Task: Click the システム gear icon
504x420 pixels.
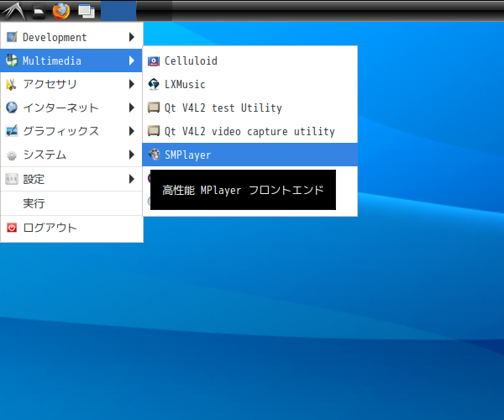Action: (x=12, y=155)
